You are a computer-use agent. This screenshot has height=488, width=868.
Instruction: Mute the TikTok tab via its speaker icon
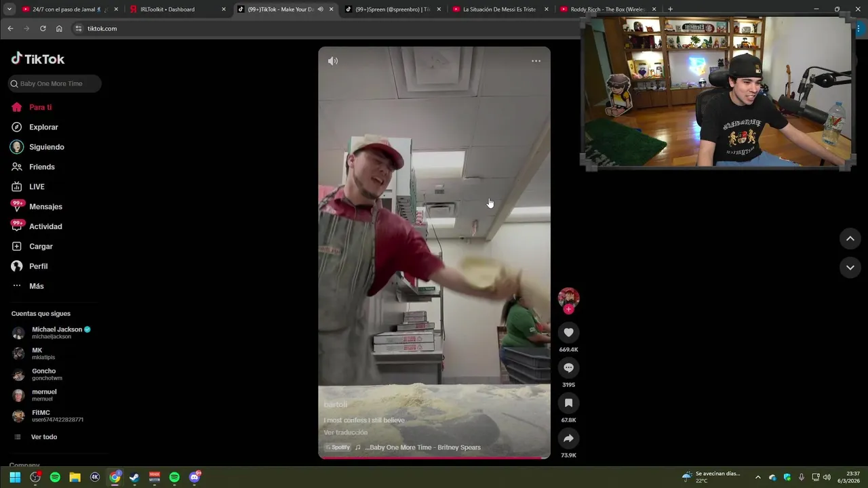(321, 9)
